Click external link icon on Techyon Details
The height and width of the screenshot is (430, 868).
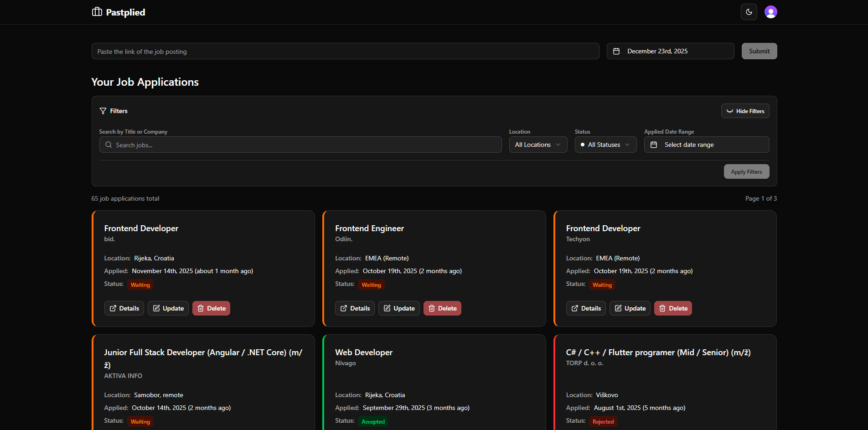tap(575, 308)
